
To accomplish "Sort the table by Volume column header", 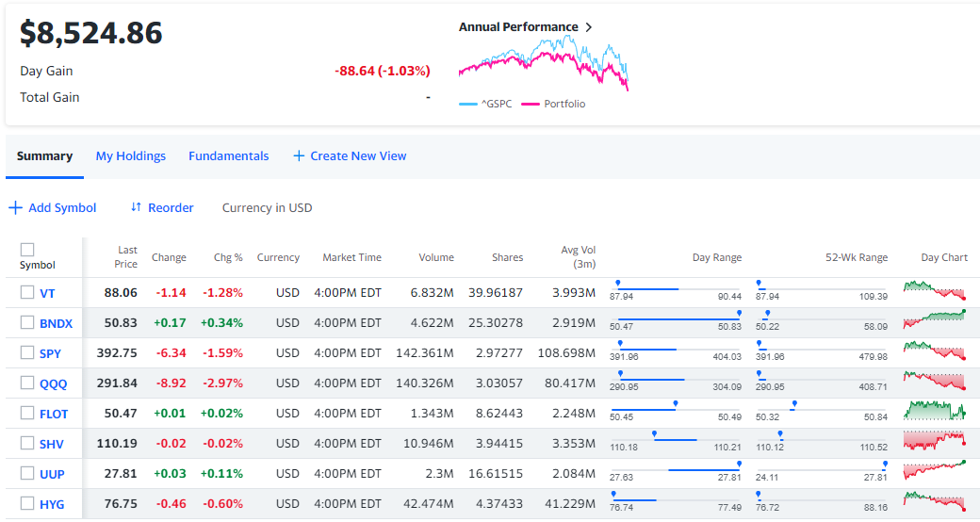I will click(436, 257).
